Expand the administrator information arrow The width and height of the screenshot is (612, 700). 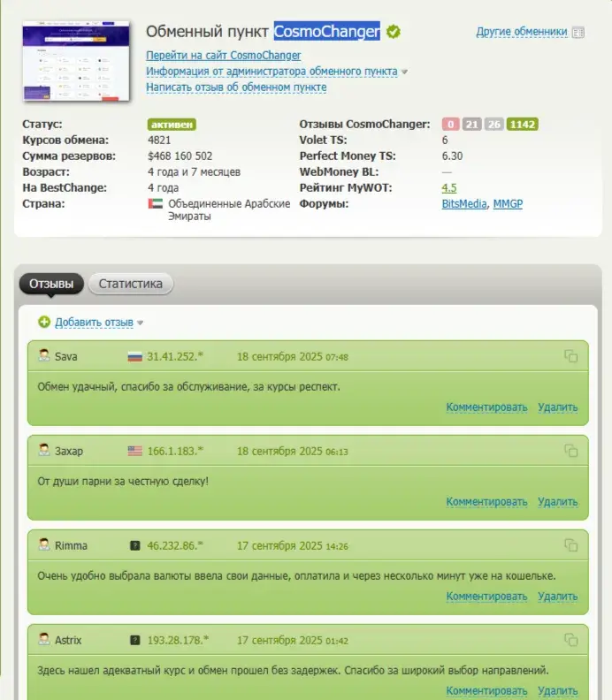(x=404, y=72)
